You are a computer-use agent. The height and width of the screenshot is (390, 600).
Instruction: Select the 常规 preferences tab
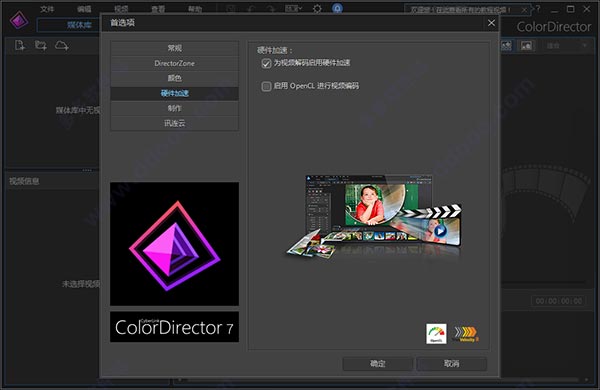point(174,48)
